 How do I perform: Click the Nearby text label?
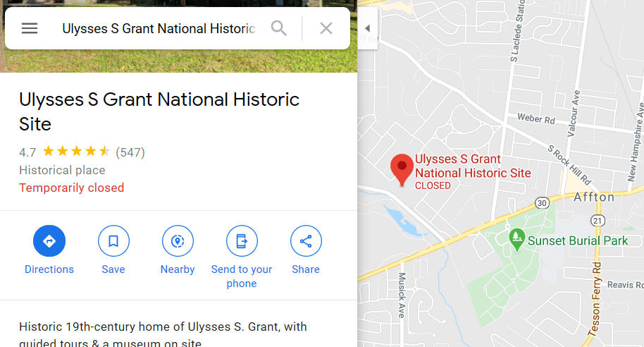(x=178, y=269)
